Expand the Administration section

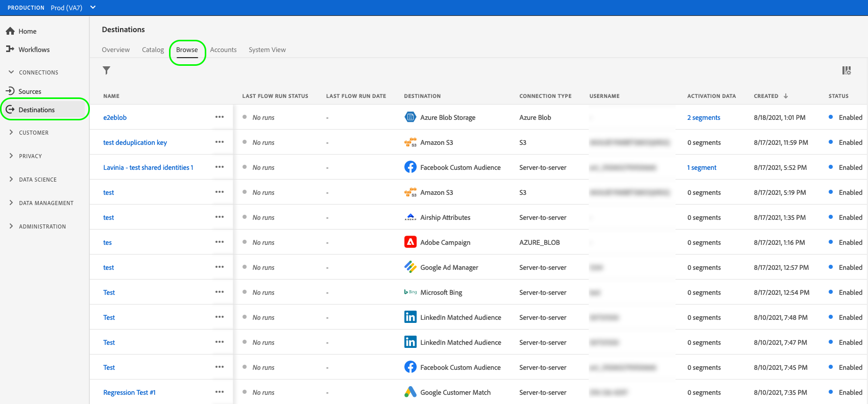[x=11, y=226]
